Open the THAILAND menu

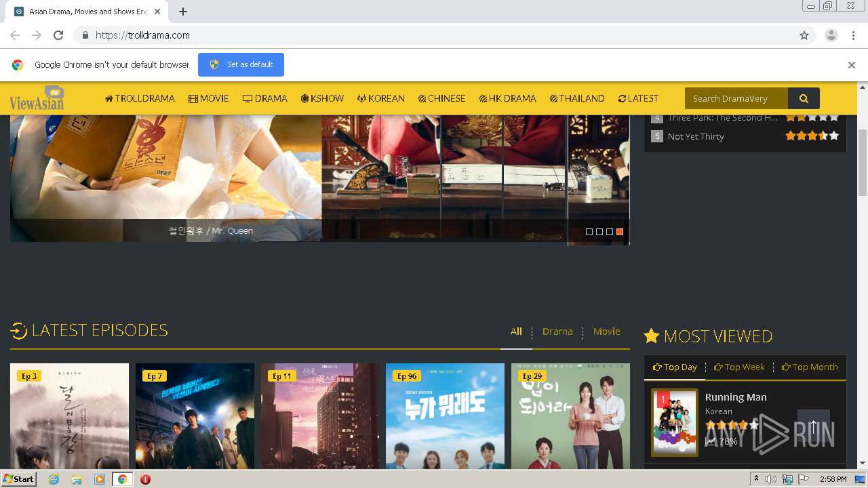click(577, 98)
